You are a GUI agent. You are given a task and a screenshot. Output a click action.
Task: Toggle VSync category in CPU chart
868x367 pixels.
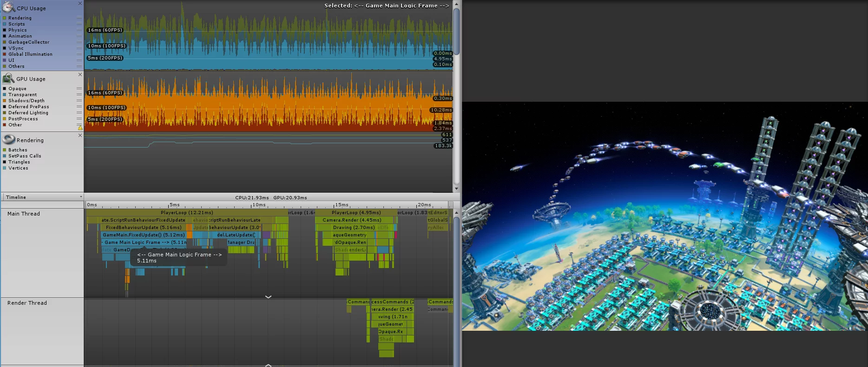[5, 48]
